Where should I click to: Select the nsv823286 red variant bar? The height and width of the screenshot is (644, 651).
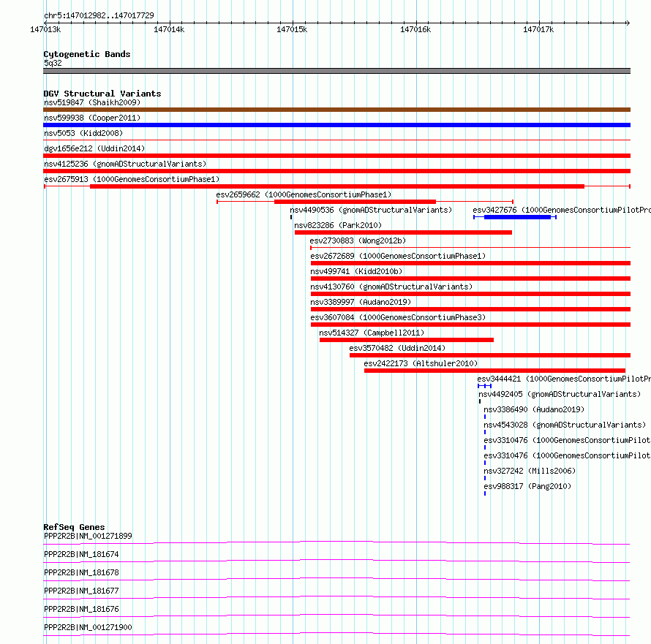pos(403,232)
